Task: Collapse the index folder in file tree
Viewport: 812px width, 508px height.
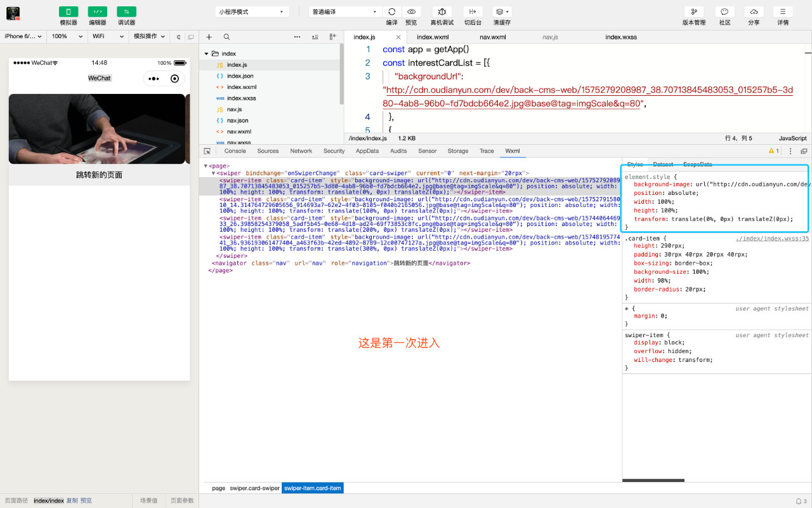Action: (x=206, y=54)
